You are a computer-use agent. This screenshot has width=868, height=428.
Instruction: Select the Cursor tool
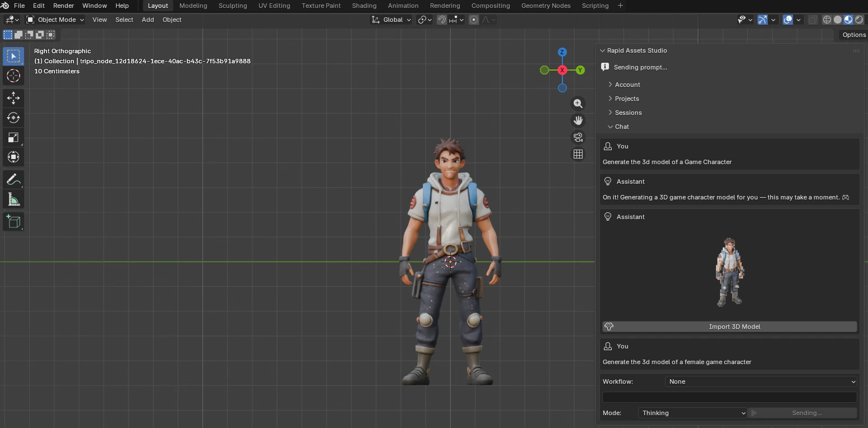(13, 76)
